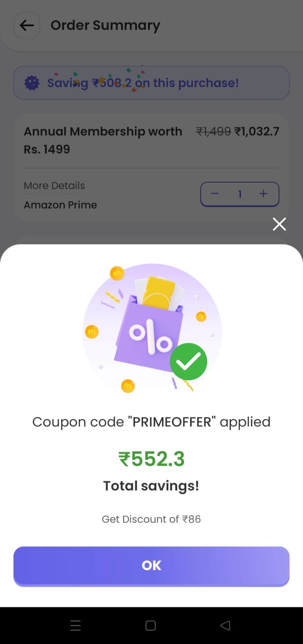303x644 pixels.
Task: Close the coupon applied popup with X
Action: pos(279,224)
